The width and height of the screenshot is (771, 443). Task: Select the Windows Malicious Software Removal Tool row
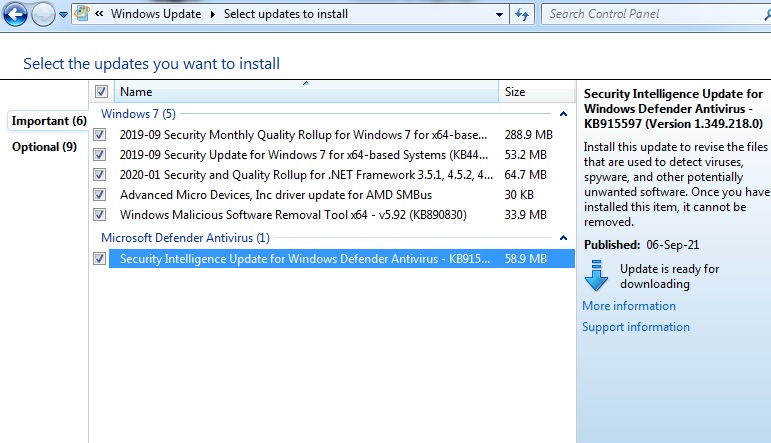pos(341,215)
